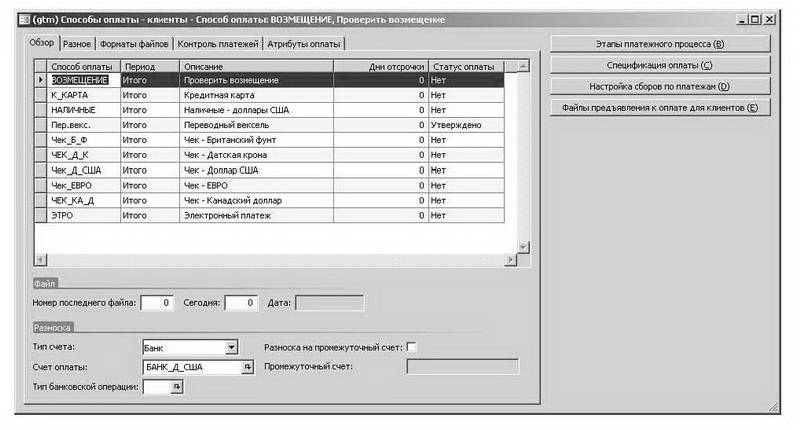The height and width of the screenshot is (430, 800).
Task: Click the Тип банковской операции field
Action: pyautogui.click(x=157, y=387)
